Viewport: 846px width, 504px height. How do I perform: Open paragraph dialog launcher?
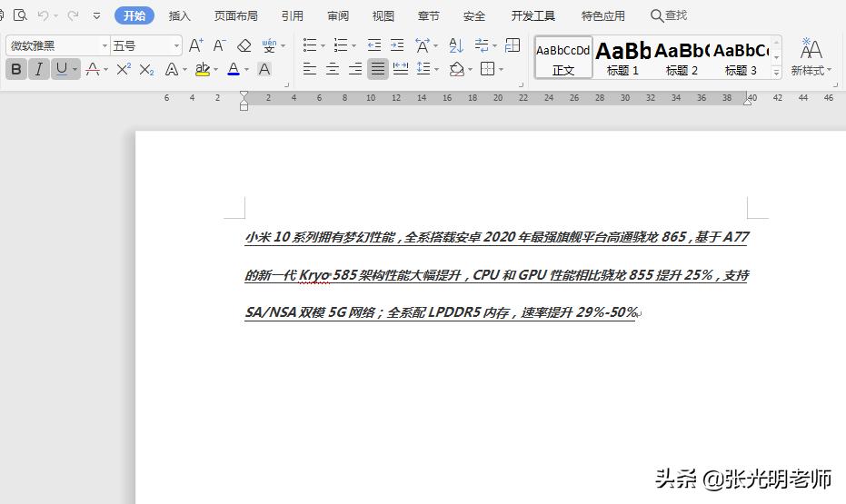[521, 84]
